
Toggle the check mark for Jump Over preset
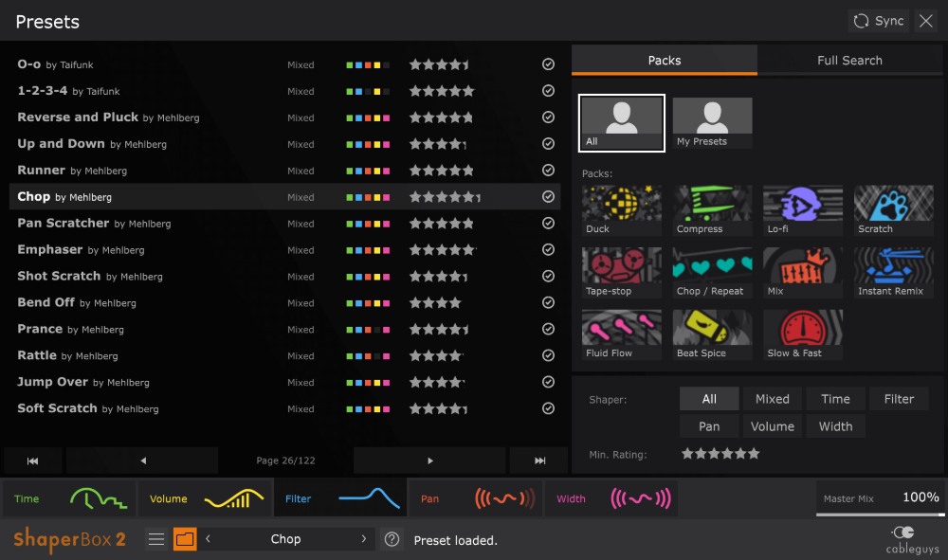tap(548, 382)
